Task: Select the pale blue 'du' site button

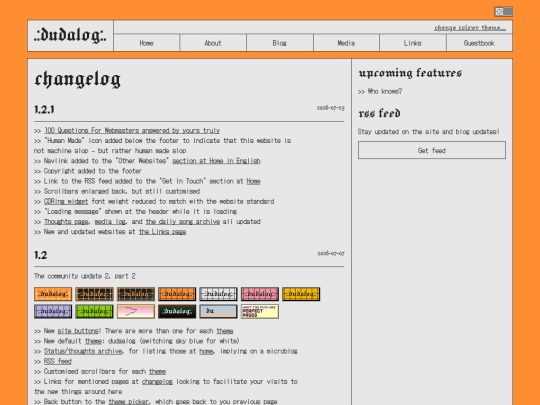Action: [218, 311]
